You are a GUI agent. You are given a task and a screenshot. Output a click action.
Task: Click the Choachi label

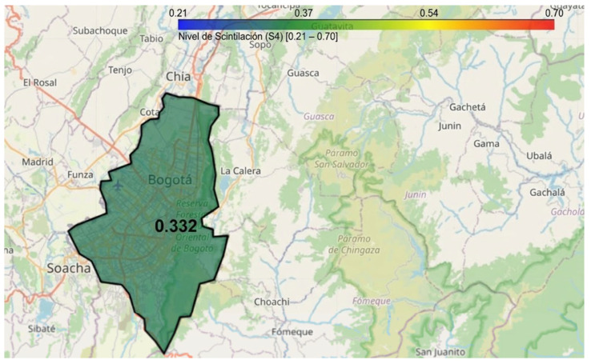tap(271, 302)
